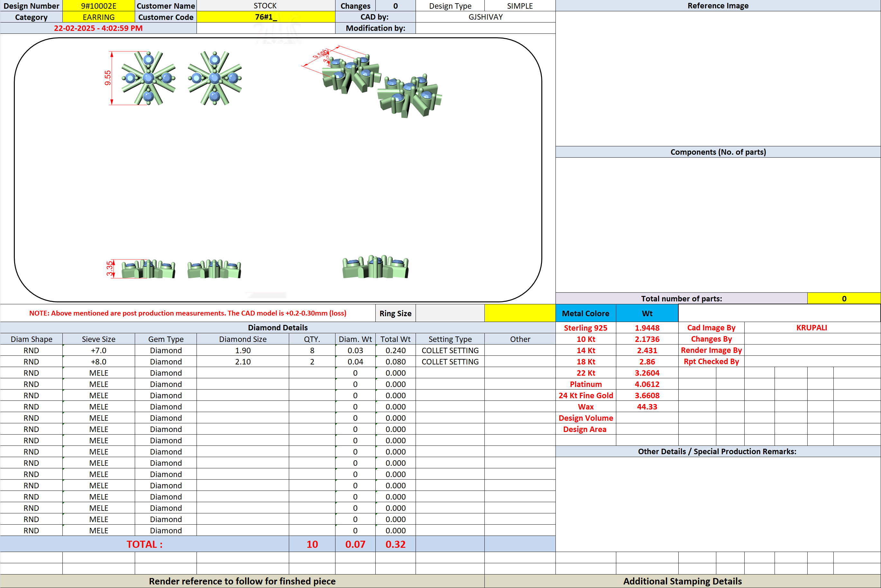
Task: Click Other Details / Special Production Remarks header
Action: point(718,451)
